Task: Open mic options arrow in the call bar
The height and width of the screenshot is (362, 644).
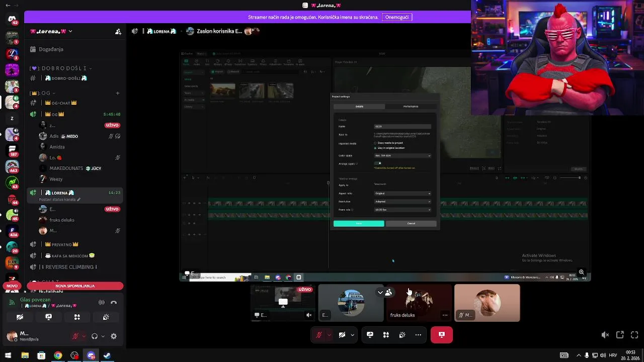Action: [x=329, y=335]
